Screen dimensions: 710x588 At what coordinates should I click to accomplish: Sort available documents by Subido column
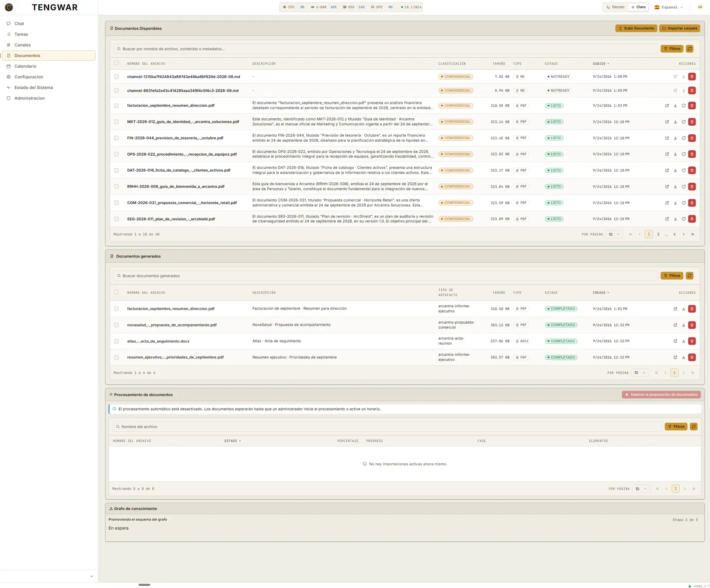coord(601,64)
